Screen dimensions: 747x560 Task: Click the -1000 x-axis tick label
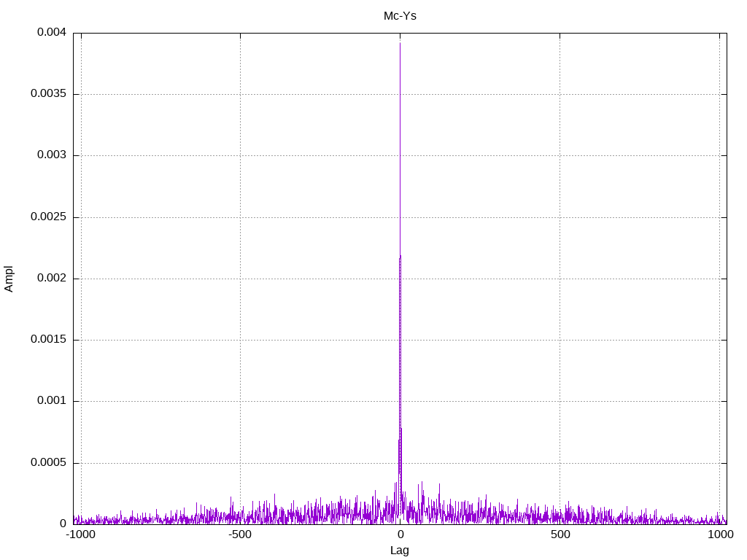tap(80, 534)
